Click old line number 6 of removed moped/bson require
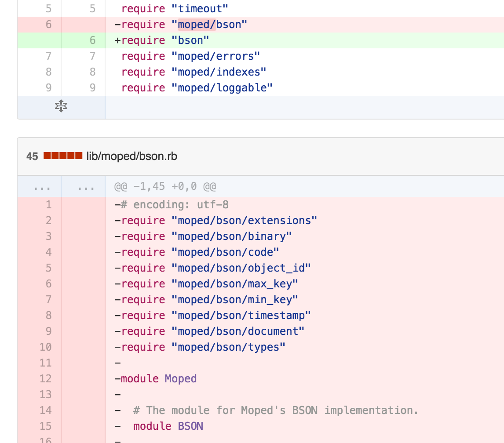The height and width of the screenshot is (443, 504). click(x=48, y=25)
